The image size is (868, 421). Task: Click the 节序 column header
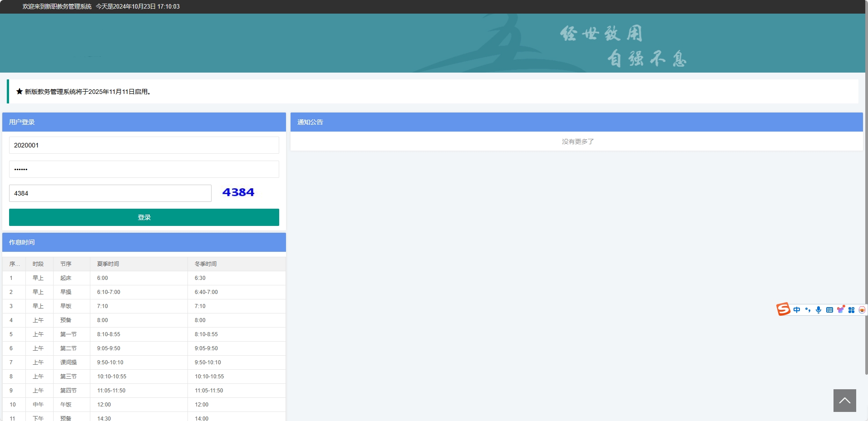(72, 264)
